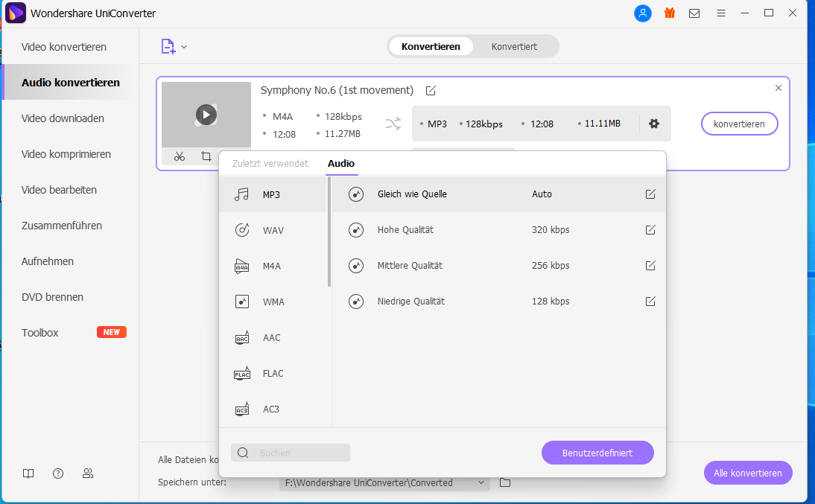Open the hamburger menu in title bar
Screen dimensions: 815x504
720,13
